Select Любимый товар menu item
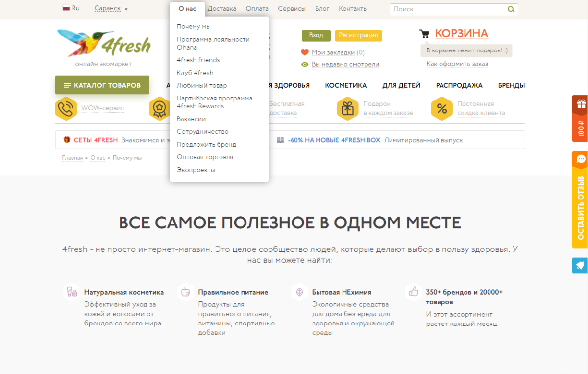Screen dimensions: 588x374 click(202, 85)
